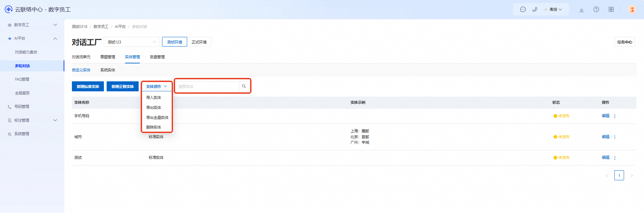Click 新增标准实体 button
This screenshot has height=213, width=644.
[88, 87]
